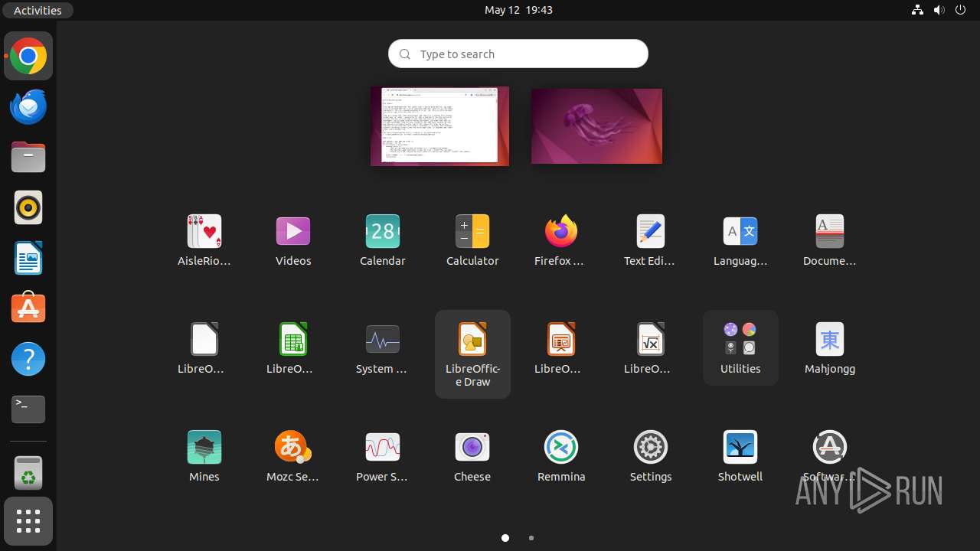This screenshot has height=551, width=980.
Task: Click Google Chrome in the dock
Action: tap(28, 56)
